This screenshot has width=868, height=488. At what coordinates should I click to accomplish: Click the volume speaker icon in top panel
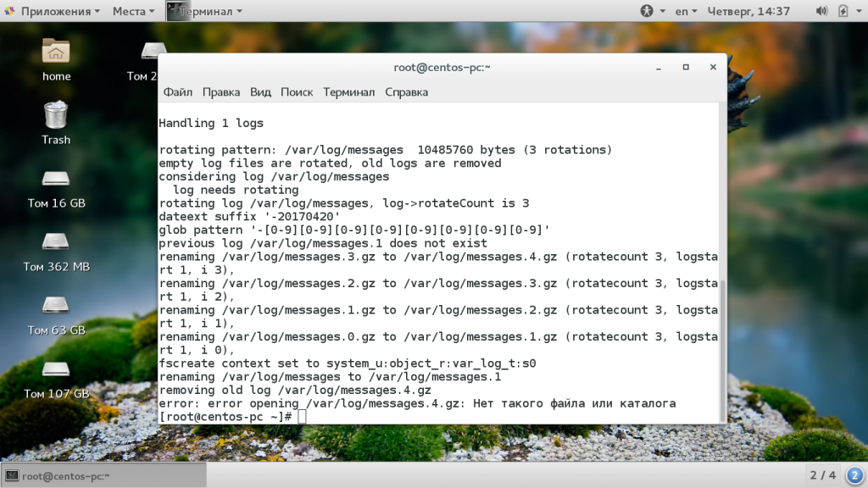click(x=821, y=11)
